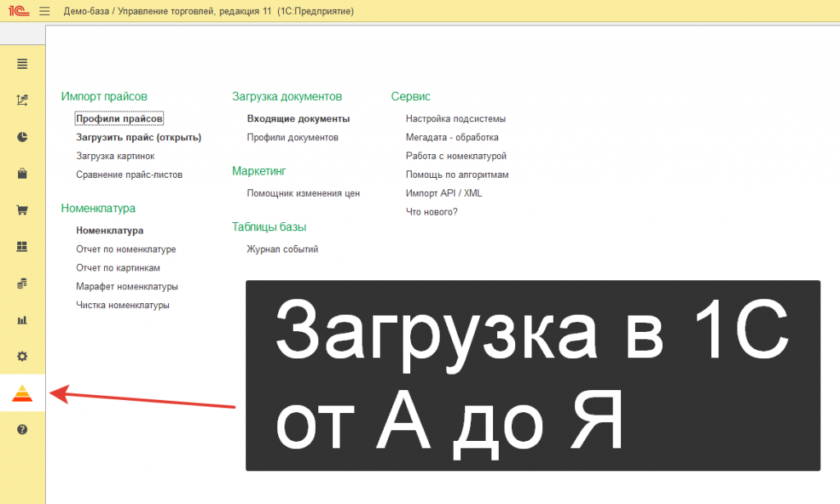Open Отчет по номенклатуре
Image resolution: width=840 pixels, height=504 pixels.
[126, 249]
